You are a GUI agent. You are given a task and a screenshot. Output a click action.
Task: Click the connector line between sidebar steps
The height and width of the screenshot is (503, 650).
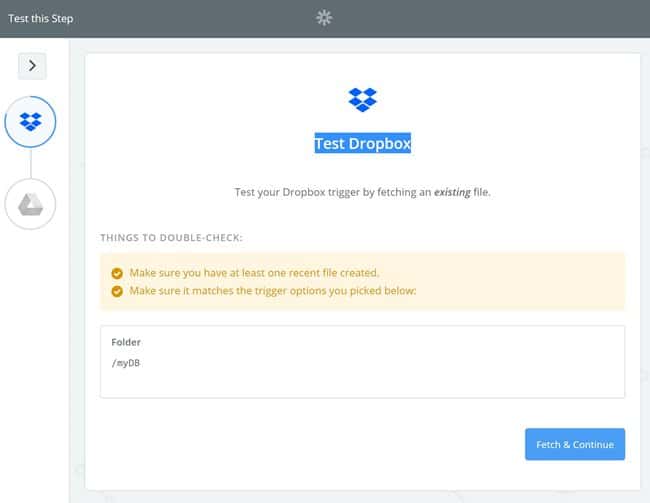[x=31, y=163]
